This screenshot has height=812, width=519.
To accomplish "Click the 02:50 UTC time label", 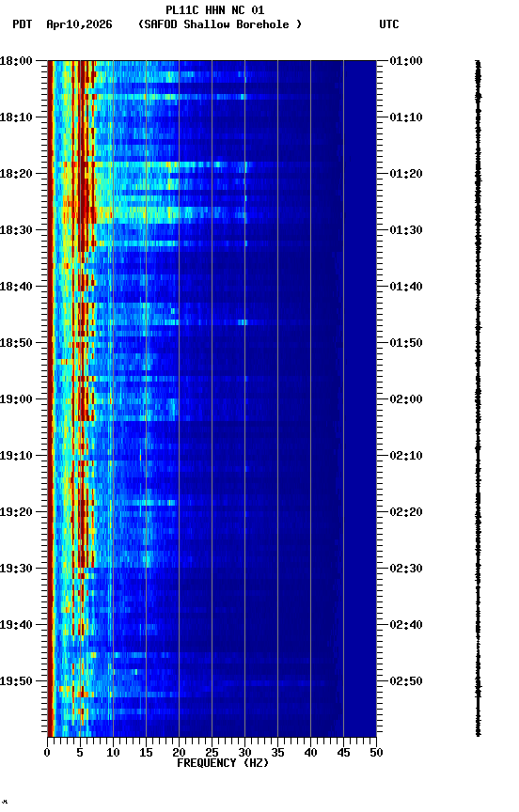I will (x=406, y=681).
